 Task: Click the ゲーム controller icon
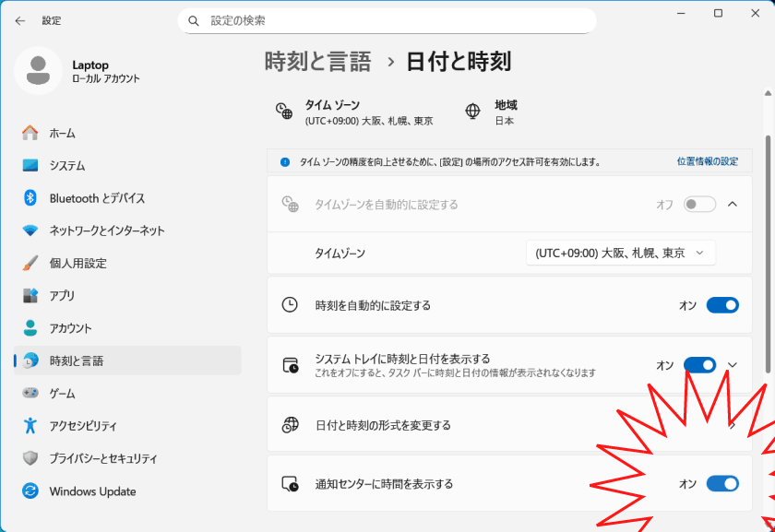[30, 393]
